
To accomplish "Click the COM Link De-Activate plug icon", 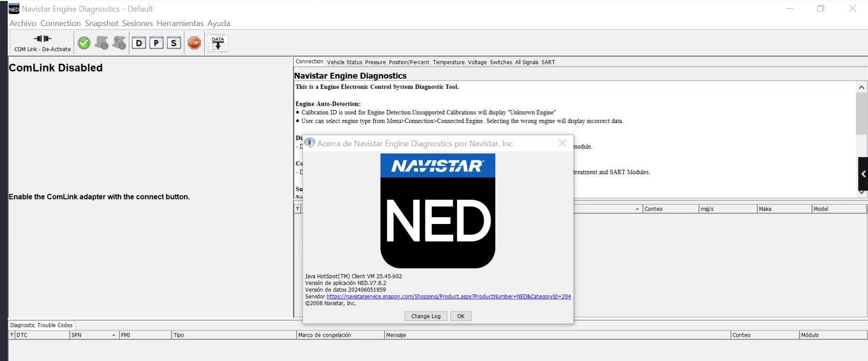I will pyautogui.click(x=42, y=39).
